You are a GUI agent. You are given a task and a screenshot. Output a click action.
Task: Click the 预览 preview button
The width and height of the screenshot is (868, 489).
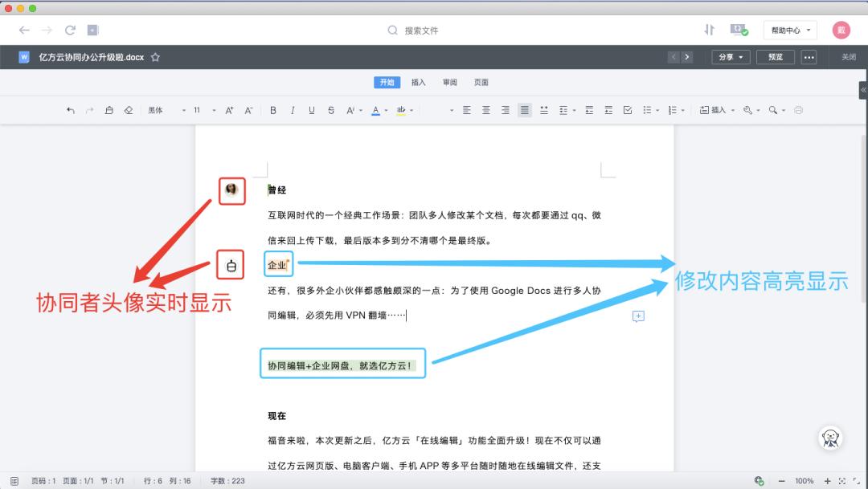point(775,57)
